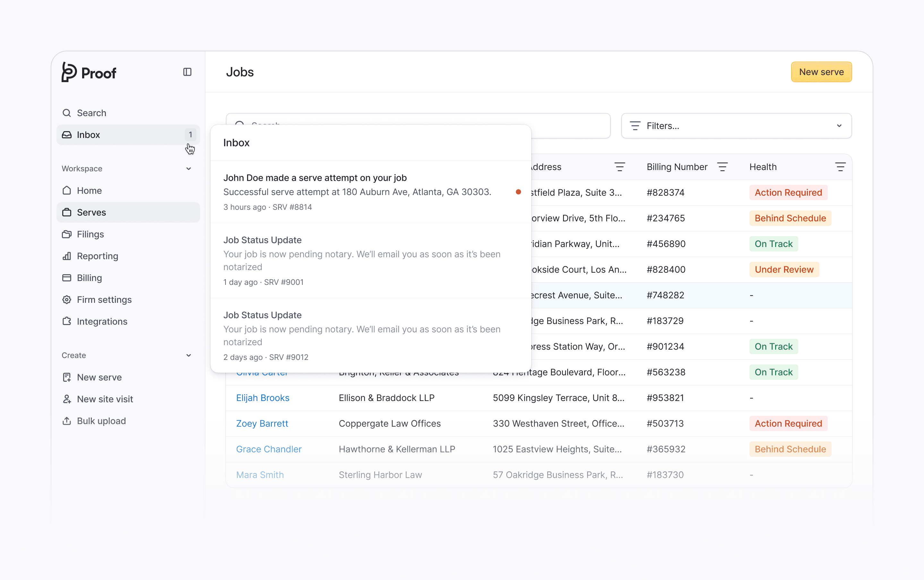Viewport: 924px width, 580px height.
Task: Collapse the Workspace section chevron
Action: pyautogui.click(x=188, y=169)
